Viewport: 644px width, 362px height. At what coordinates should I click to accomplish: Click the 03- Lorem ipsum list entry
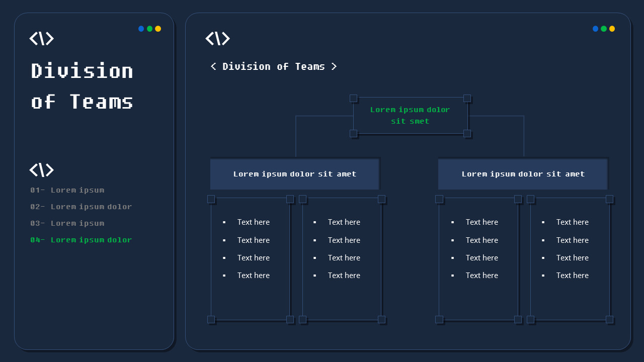click(x=67, y=223)
